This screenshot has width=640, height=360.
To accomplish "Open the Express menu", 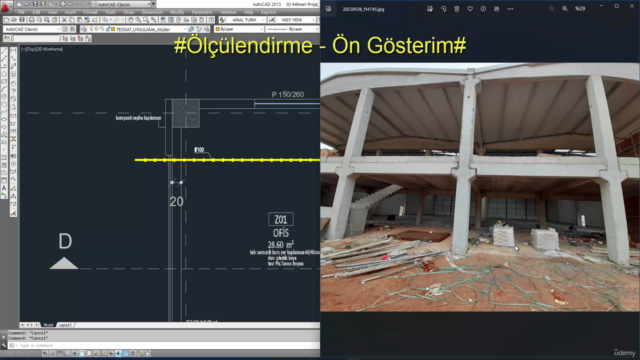I will coord(269,12).
